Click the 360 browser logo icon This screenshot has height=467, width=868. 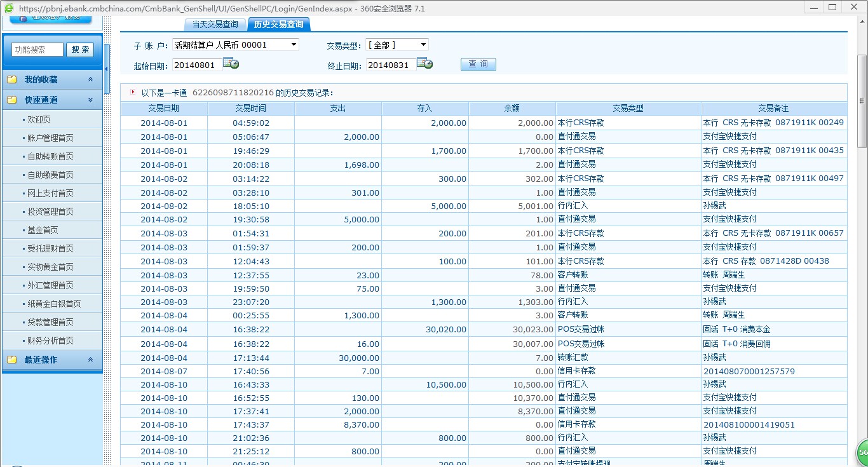point(8,8)
